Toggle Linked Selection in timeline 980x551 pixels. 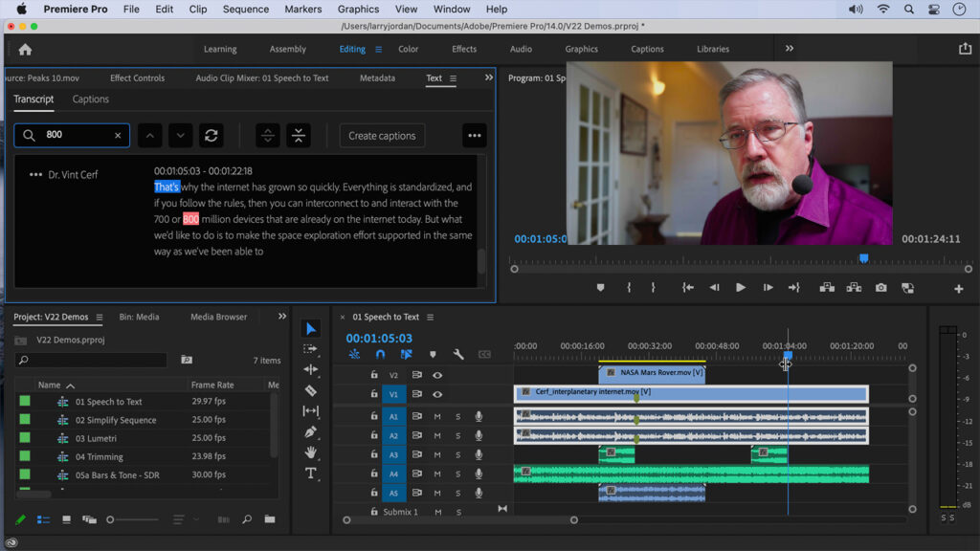point(406,354)
